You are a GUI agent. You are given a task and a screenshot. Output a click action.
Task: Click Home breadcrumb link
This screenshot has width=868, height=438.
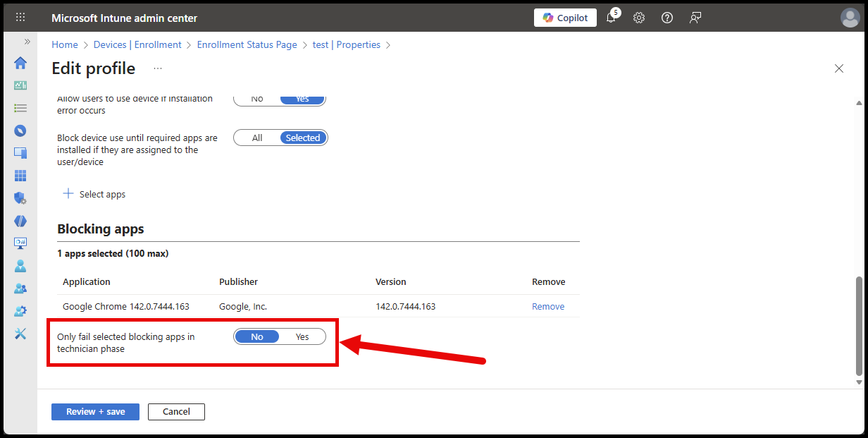coord(65,44)
